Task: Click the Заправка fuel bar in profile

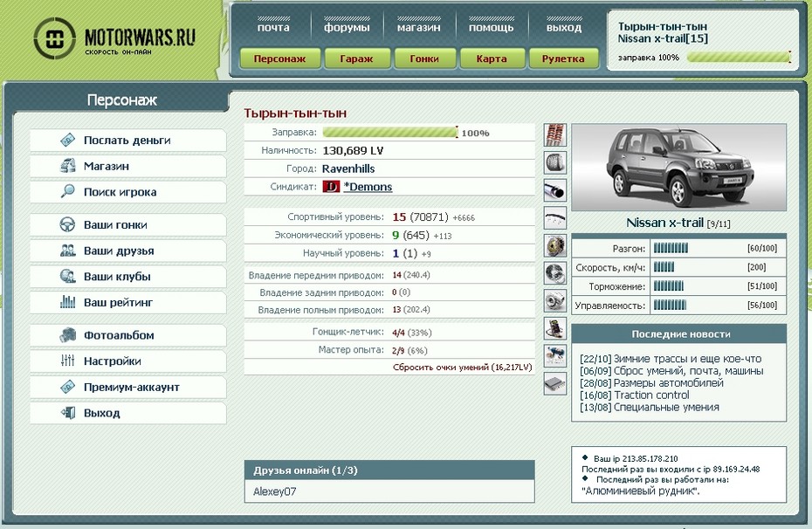Action: [390, 133]
